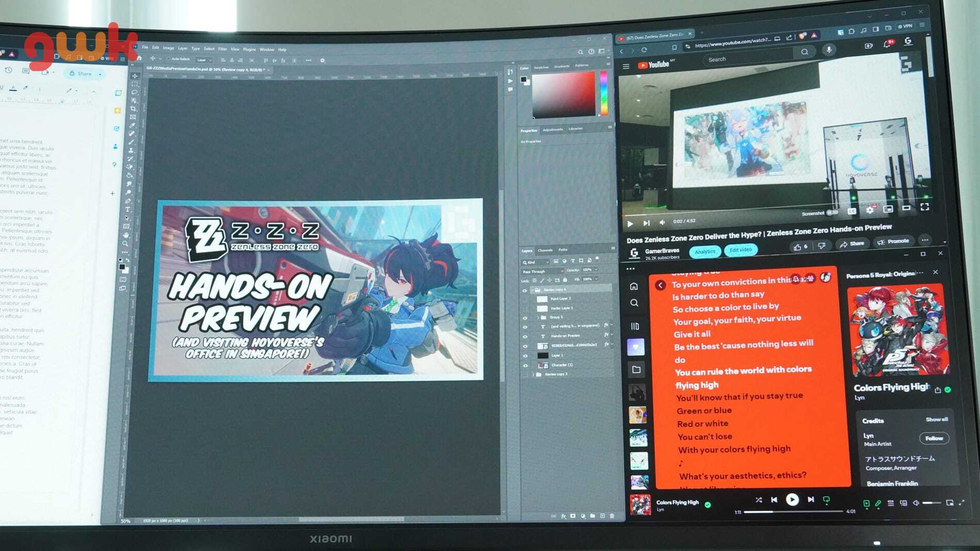Screen dimensions: 980x551
Task: Open the Photoshop Window menu
Action: 267,49
